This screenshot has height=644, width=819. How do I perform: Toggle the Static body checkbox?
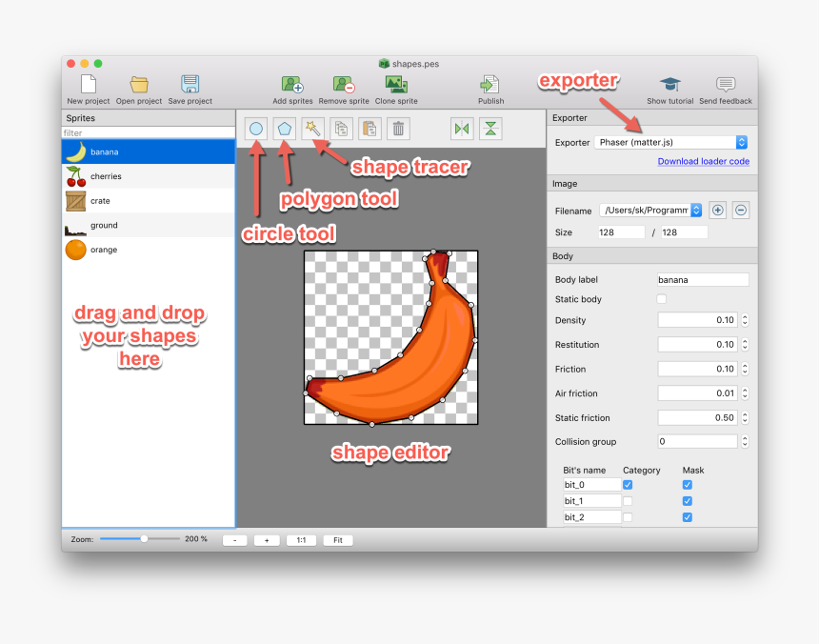661,299
